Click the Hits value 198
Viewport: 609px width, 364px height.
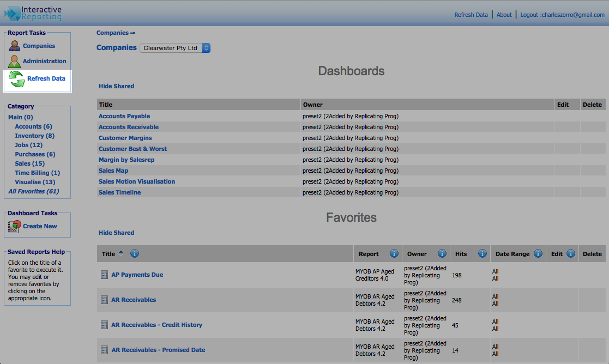coord(457,275)
